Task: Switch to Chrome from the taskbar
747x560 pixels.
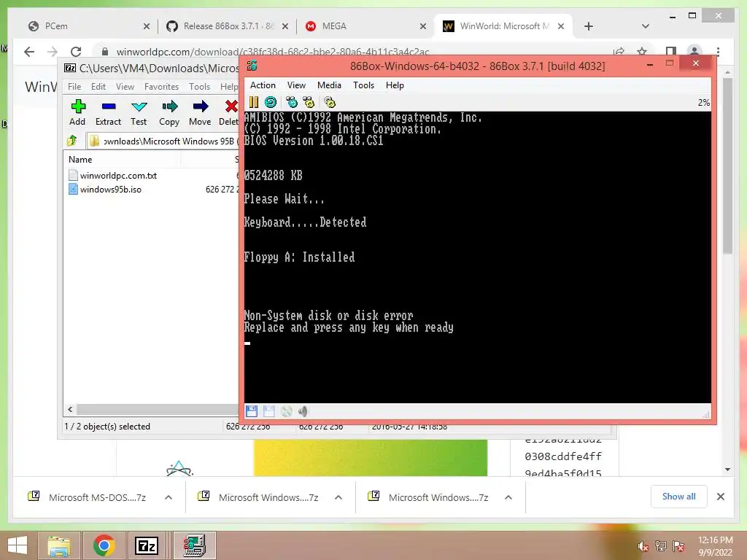Action: tap(104, 545)
